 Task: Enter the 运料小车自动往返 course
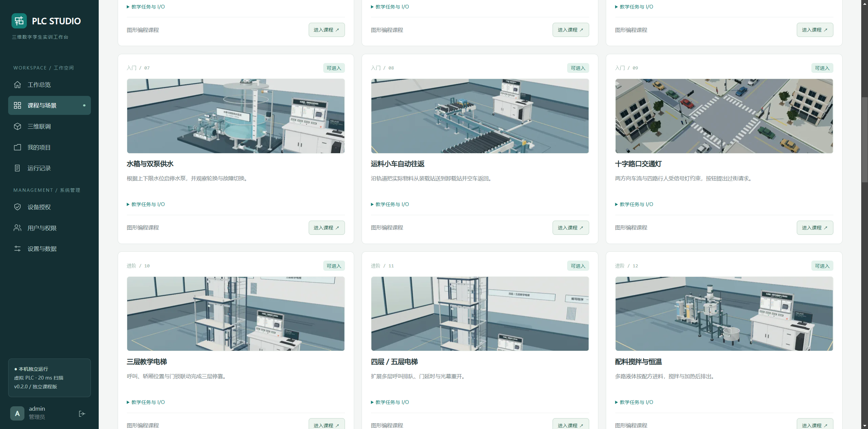click(571, 228)
